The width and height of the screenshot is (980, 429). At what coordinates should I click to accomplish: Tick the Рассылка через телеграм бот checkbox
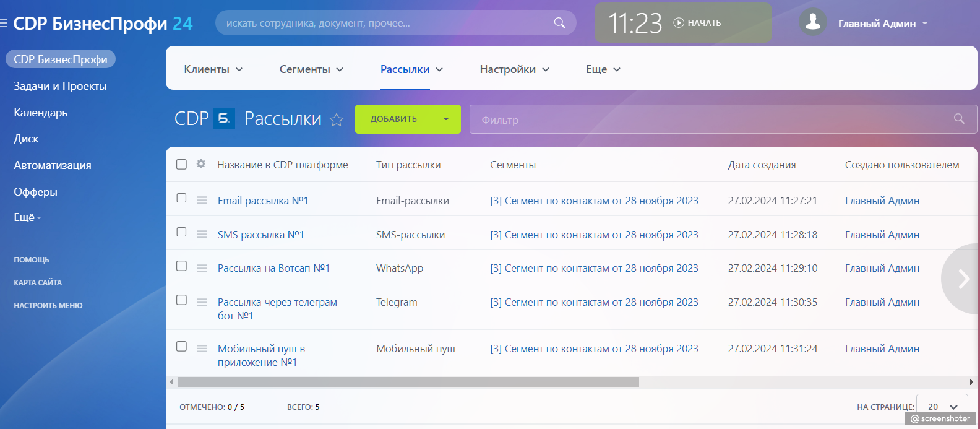[x=181, y=300]
